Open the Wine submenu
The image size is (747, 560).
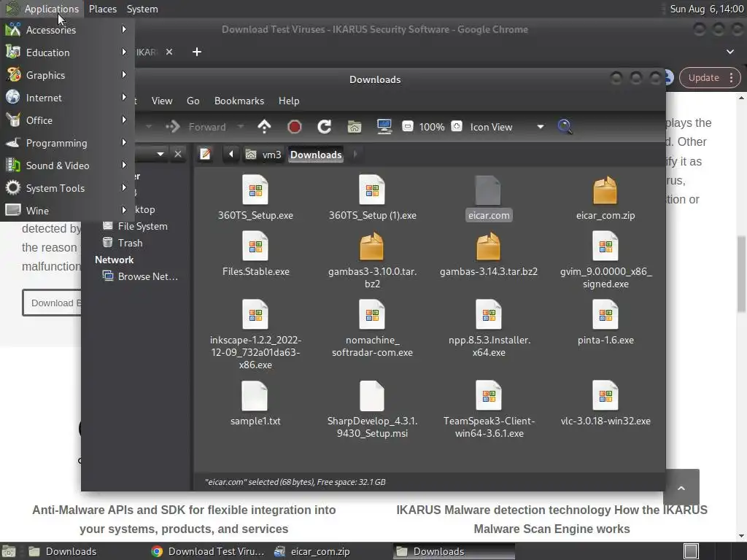click(x=66, y=211)
